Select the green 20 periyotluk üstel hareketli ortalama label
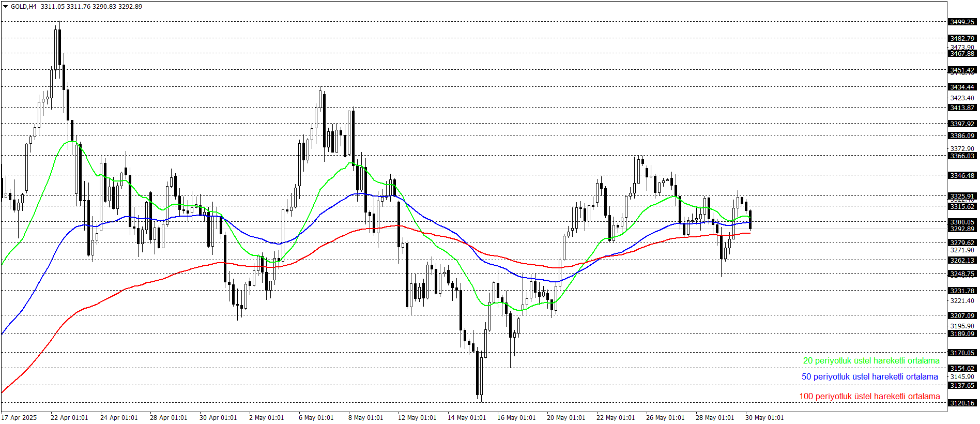 tap(871, 361)
